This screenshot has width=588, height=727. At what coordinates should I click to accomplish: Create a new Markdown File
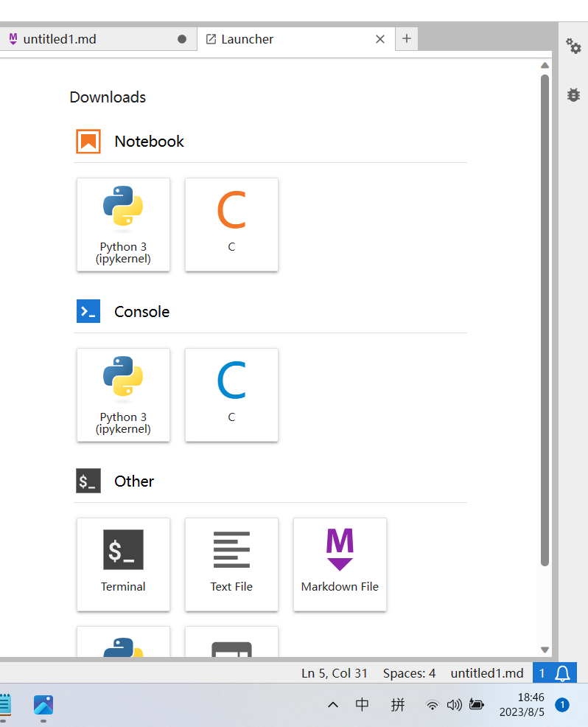(x=340, y=565)
